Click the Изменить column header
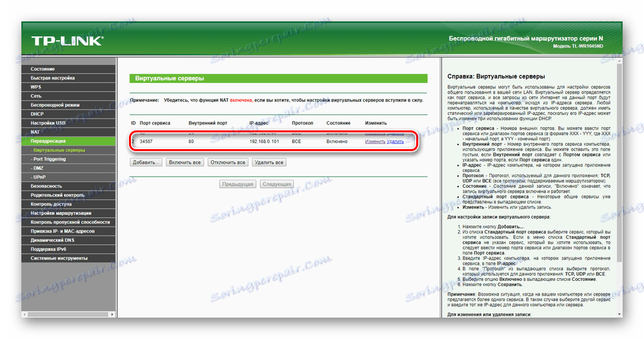Image resolution: width=644 pixels, height=339 pixels. (376, 123)
